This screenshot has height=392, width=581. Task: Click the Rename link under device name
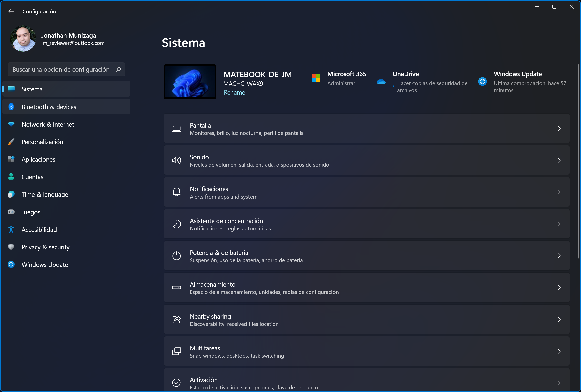click(234, 92)
